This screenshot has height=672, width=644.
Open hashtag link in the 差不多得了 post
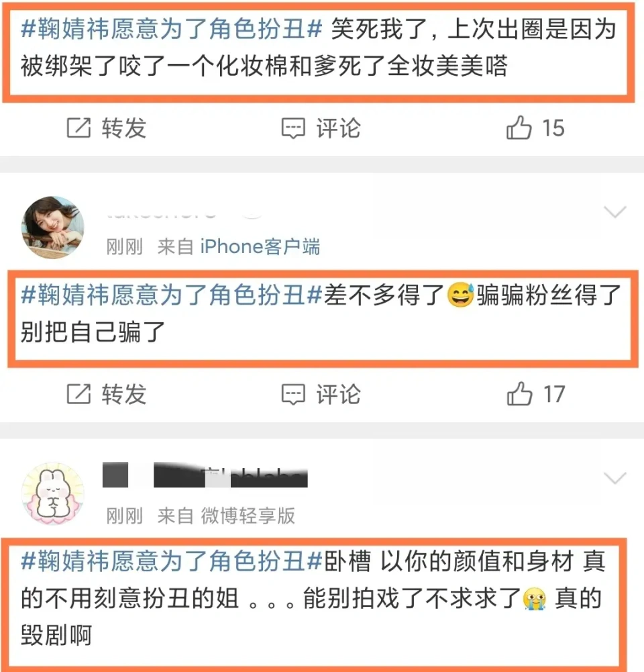(172, 295)
